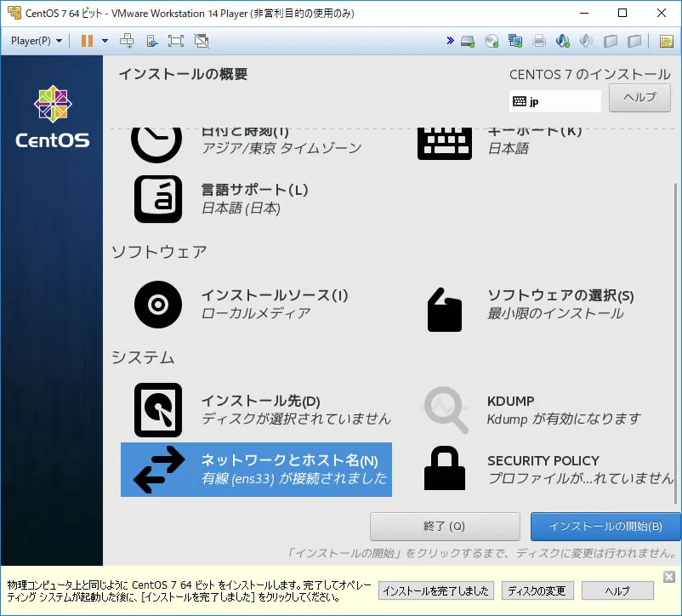Open ネットワークとホスト名(N) settings
Screen dimensions: 682x616
289,460
